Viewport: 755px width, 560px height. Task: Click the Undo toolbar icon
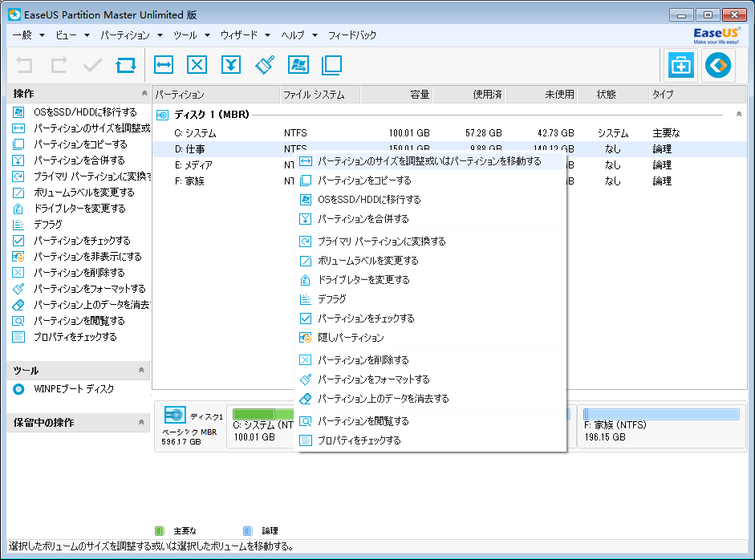[x=25, y=65]
